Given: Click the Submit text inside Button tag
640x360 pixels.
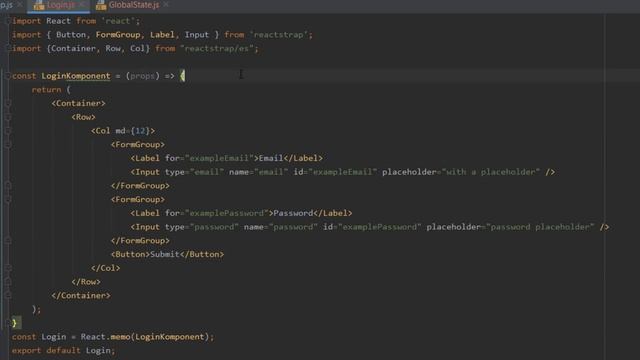Looking at the screenshot, I should pyautogui.click(x=165, y=254).
